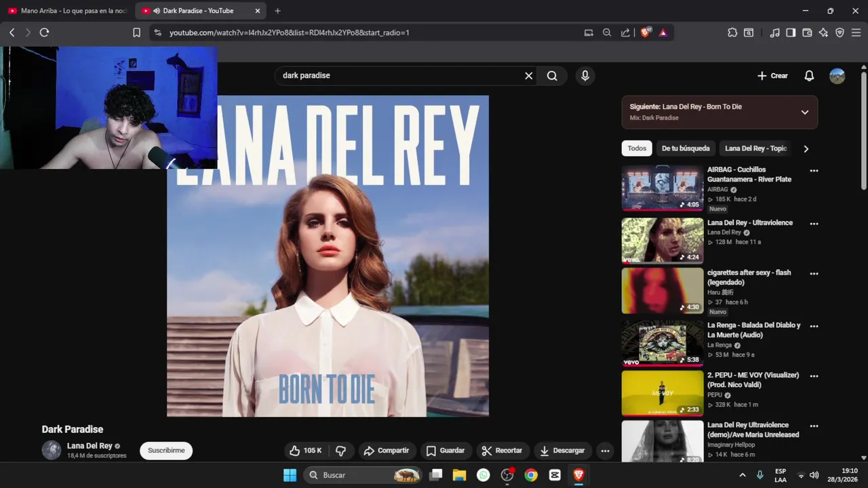
Task: Like the video with the 105 K thumbs-up
Action: coord(306,451)
